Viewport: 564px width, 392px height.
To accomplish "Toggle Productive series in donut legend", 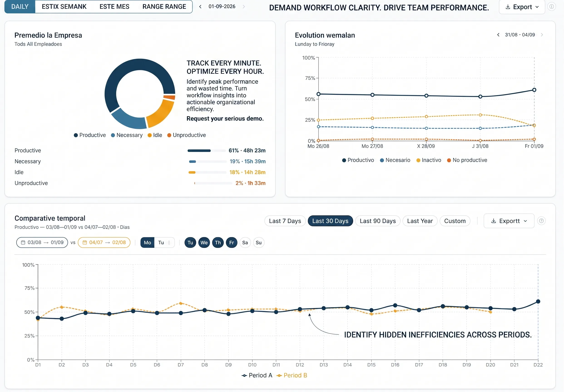I will pos(90,135).
